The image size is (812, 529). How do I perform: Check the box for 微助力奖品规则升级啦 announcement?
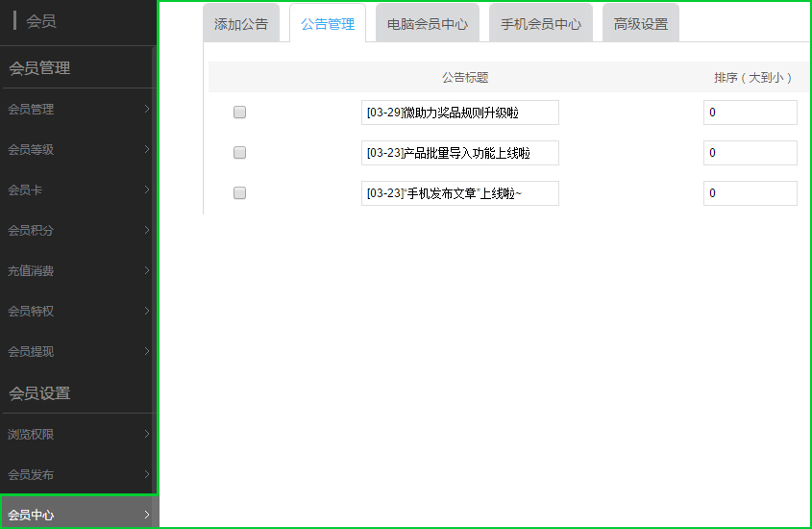click(240, 113)
